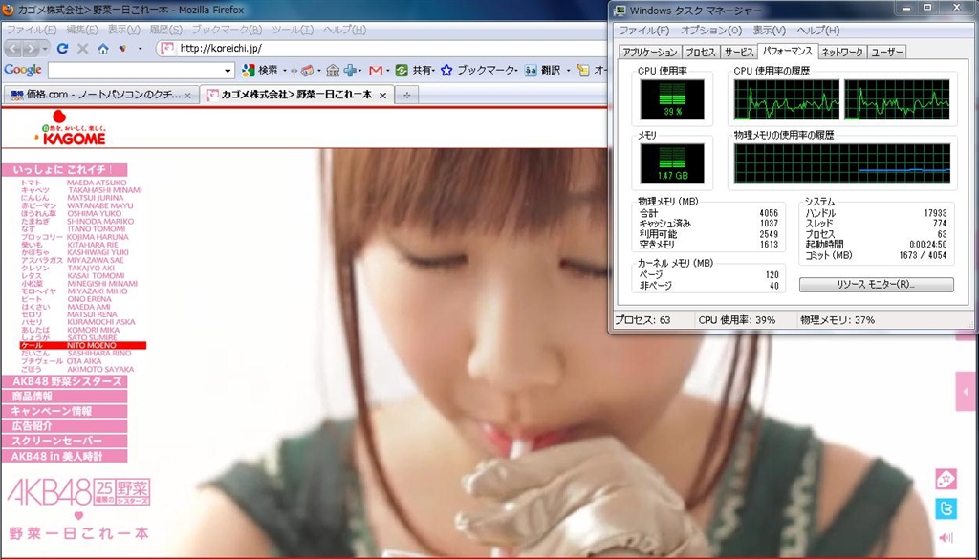The height and width of the screenshot is (560, 979).
Task: Open Task Manager ヘルプ(H) menu
Action: pos(818,30)
